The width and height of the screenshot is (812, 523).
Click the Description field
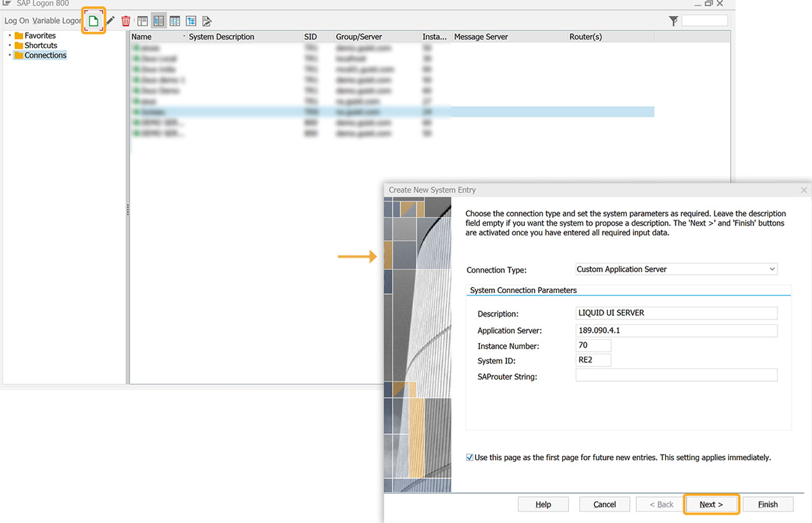(x=676, y=313)
